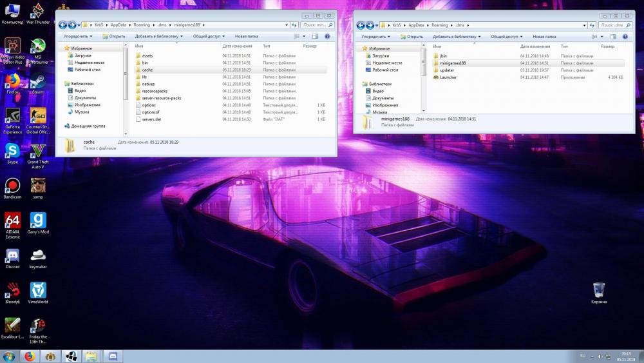Select the server-resource-packs folder
Viewport: 644px width, 363px height.
161,98
